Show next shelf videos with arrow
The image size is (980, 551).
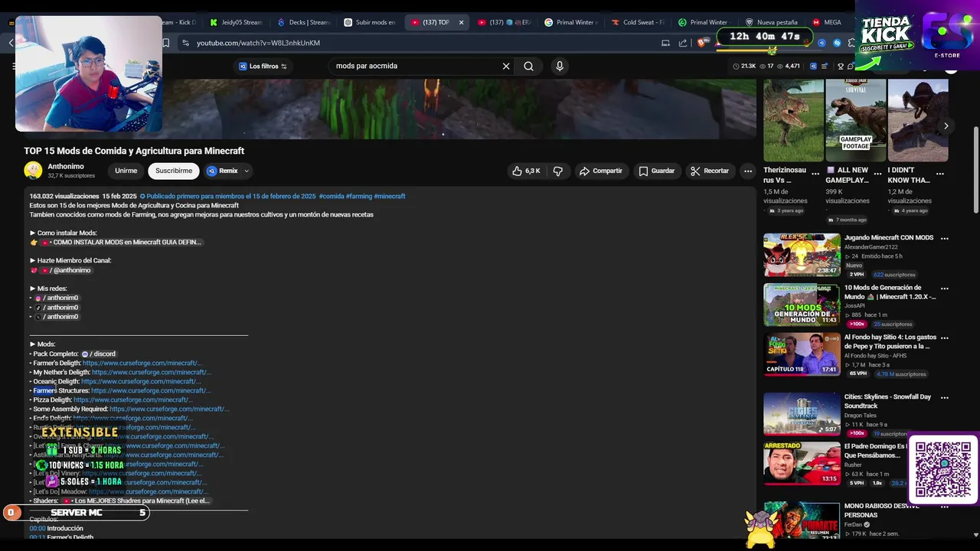pos(946,126)
